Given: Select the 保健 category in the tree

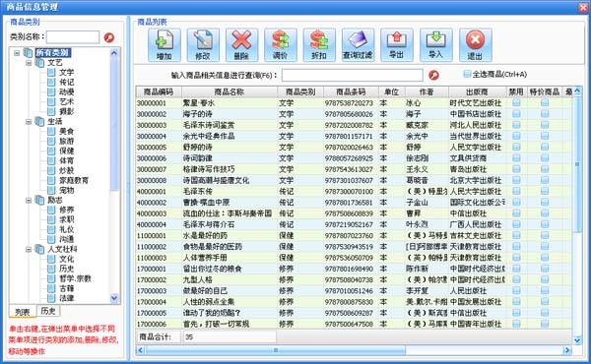Looking at the screenshot, I should tap(66, 151).
